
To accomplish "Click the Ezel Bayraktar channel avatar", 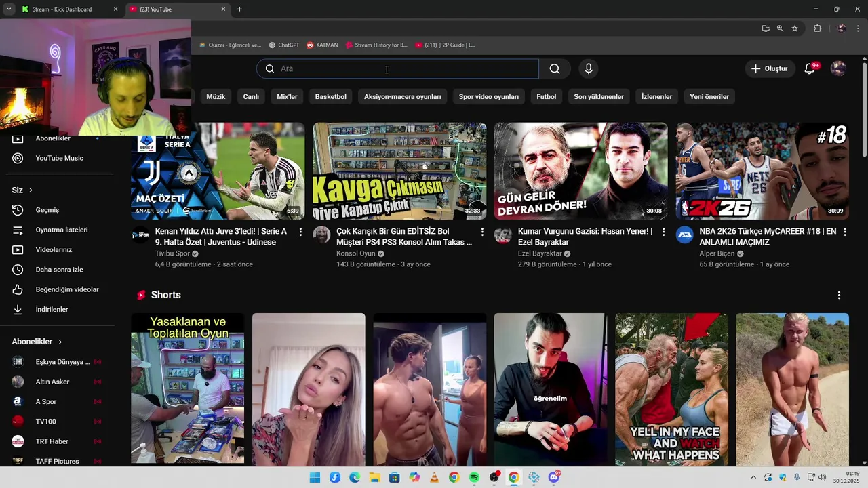I will [x=503, y=235].
